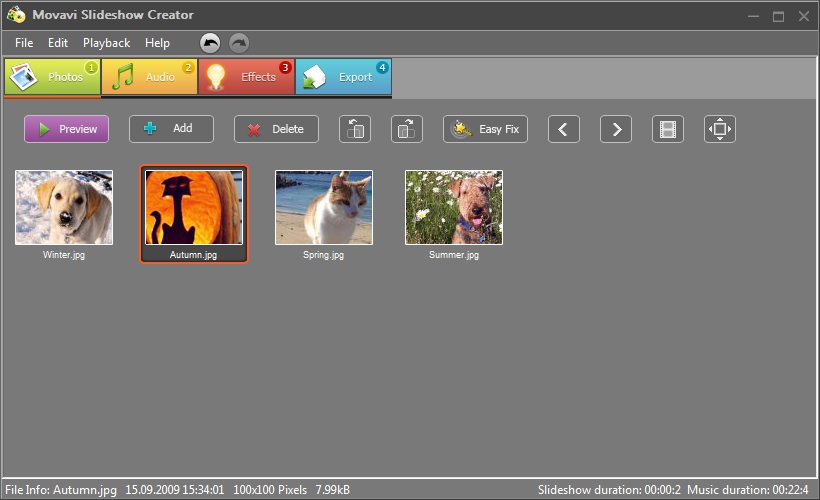
Task: Rotate photo counterclockwise
Action: (355, 129)
